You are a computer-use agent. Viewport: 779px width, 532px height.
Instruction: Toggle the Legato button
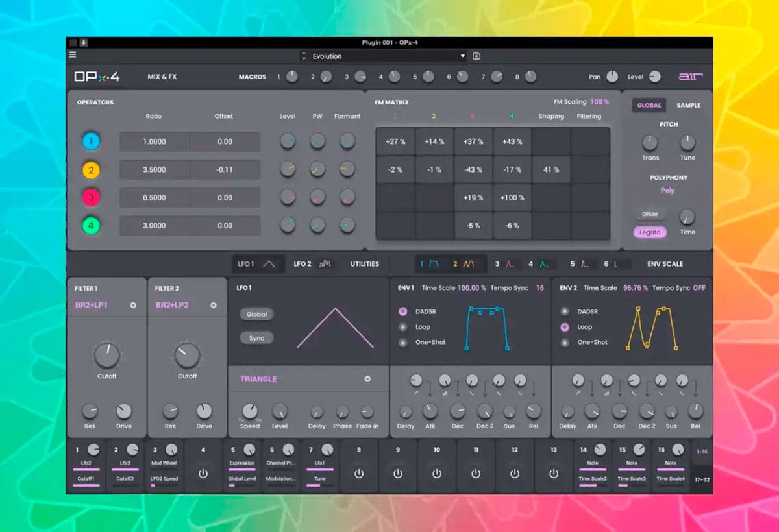pyautogui.click(x=650, y=232)
